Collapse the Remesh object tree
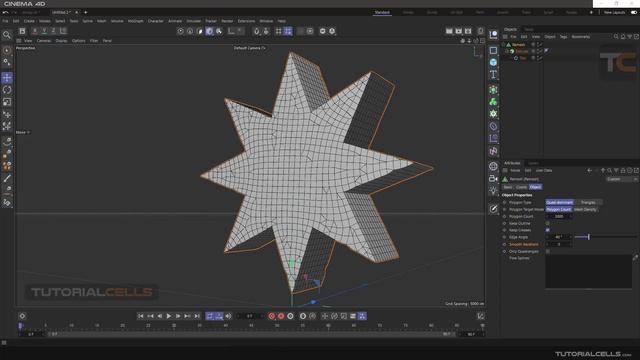Screen dimensions: 640x360 click(x=504, y=44)
